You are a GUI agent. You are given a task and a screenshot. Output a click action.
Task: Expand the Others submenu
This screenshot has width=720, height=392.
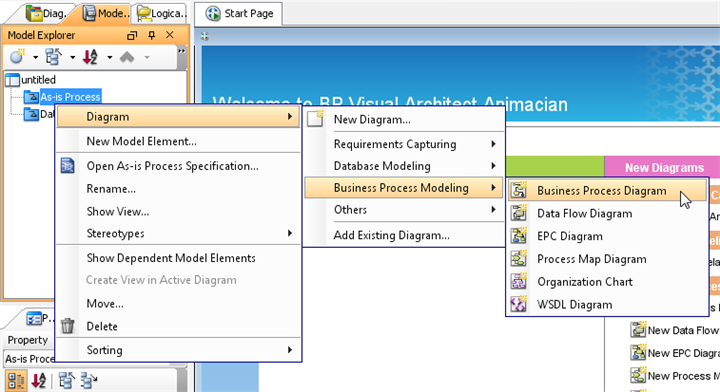404,210
